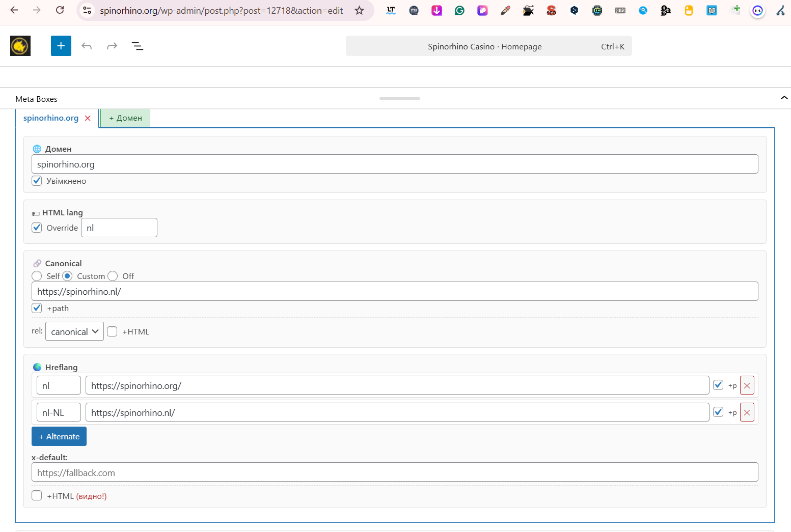Viewport: 791px width, 532px height.
Task: Remove the nl-NL hreflang row
Action: [747, 412]
